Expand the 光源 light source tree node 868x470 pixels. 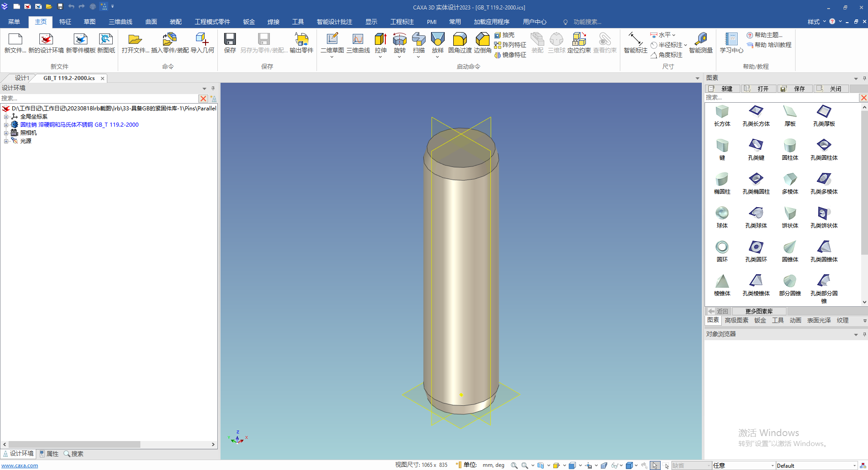pos(6,141)
